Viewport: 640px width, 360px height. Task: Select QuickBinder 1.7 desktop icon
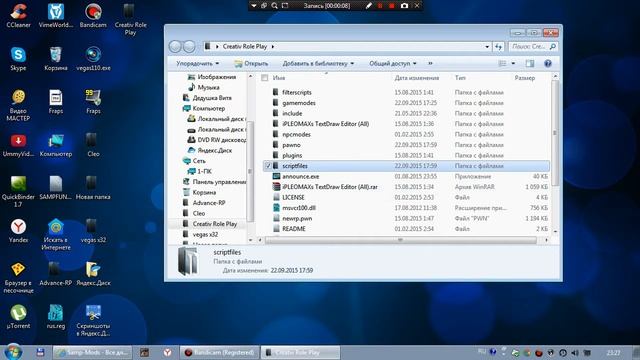tap(18, 192)
